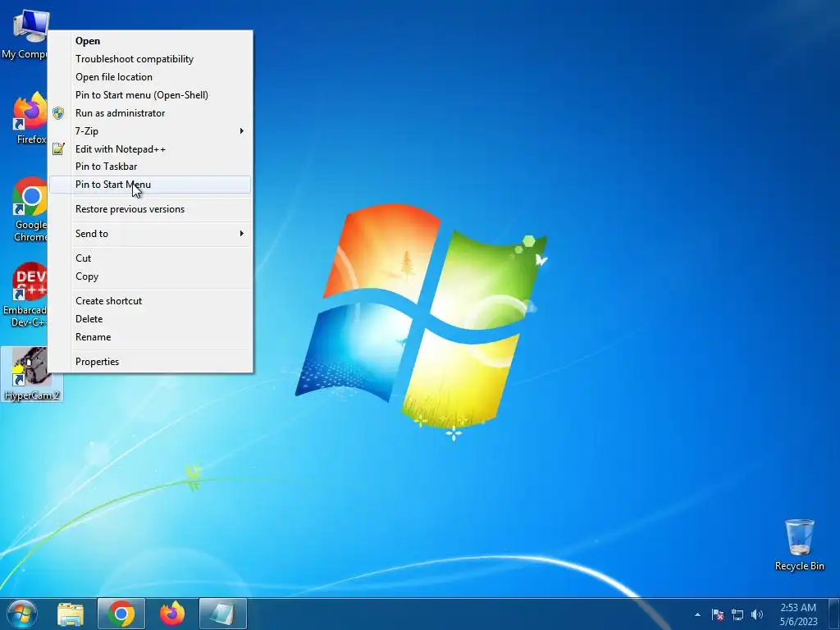Select Create shortcut

pos(150,301)
